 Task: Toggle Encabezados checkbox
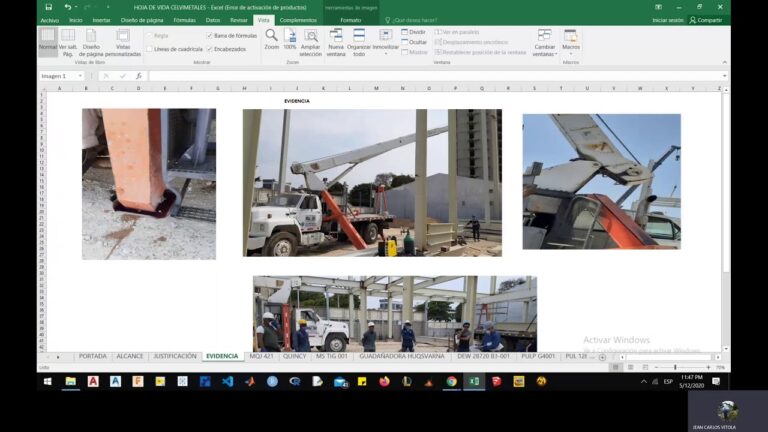click(x=209, y=48)
